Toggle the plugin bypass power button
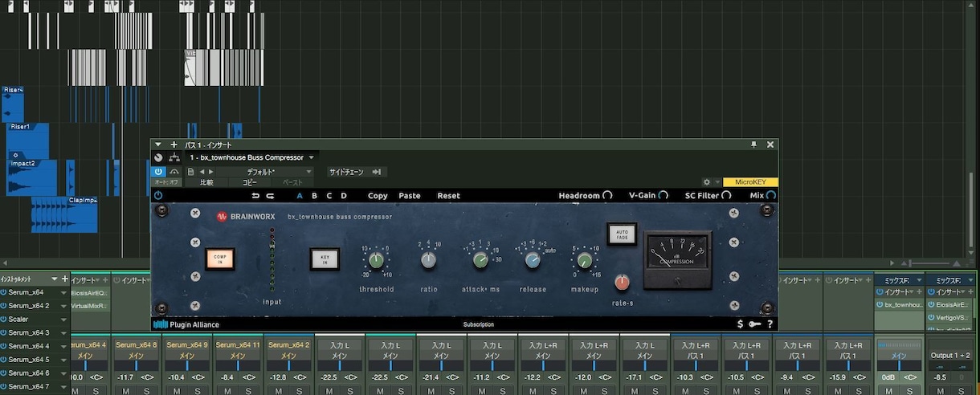 [157, 195]
